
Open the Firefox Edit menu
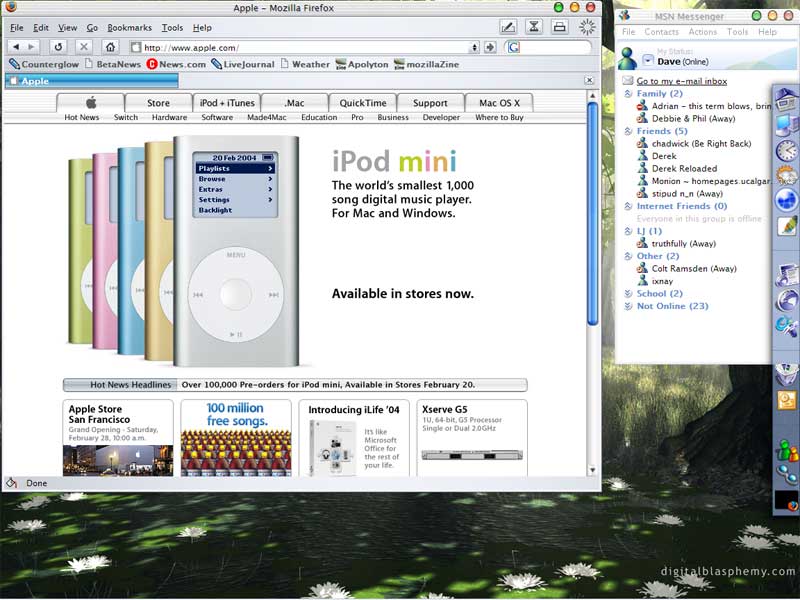coord(41,28)
